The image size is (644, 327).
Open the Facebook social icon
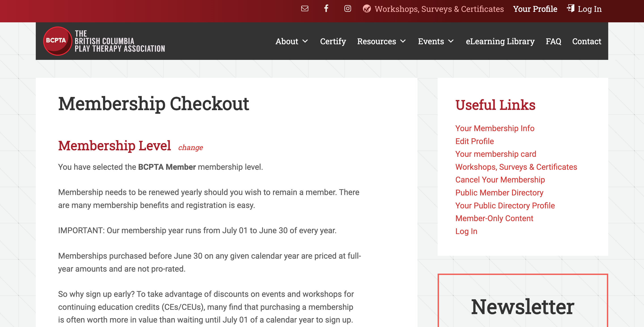click(x=326, y=9)
